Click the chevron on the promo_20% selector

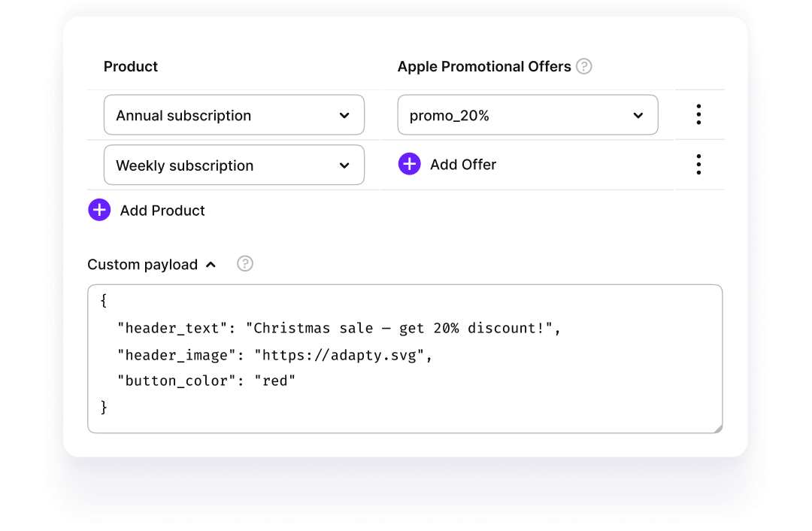click(638, 115)
